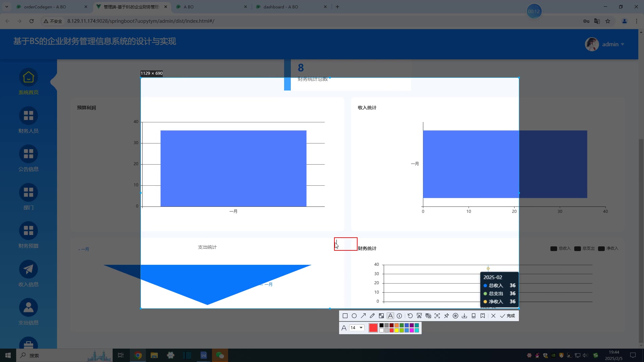Expand the admin user dropdown
The height and width of the screenshot is (362, 644).
click(x=613, y=44)
